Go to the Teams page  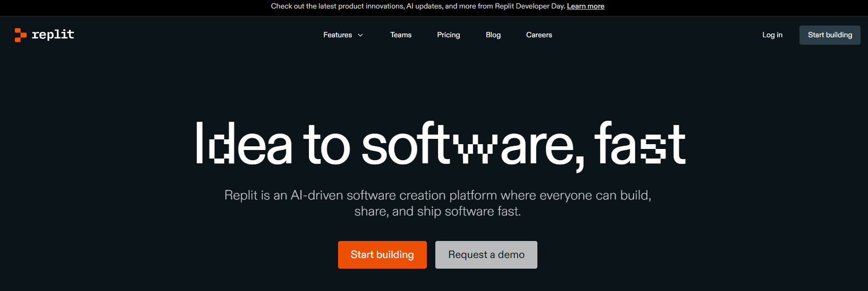pos(401,35)
